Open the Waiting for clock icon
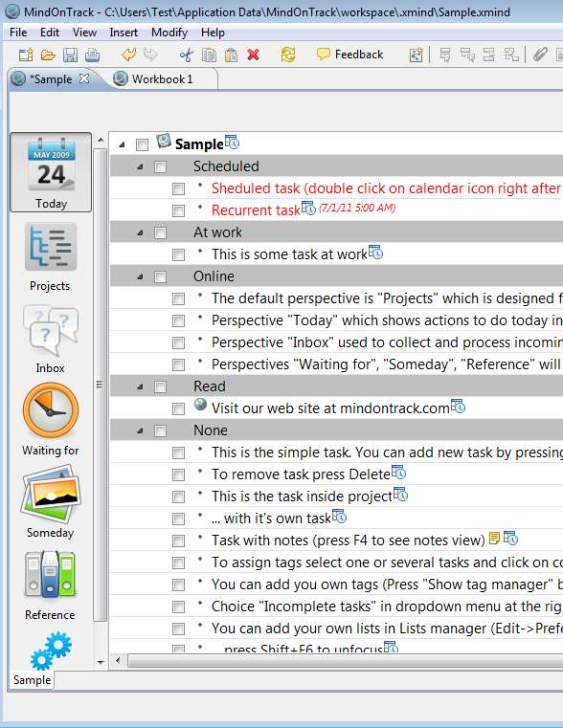This screenshot has height=728, width=563. 51,410
